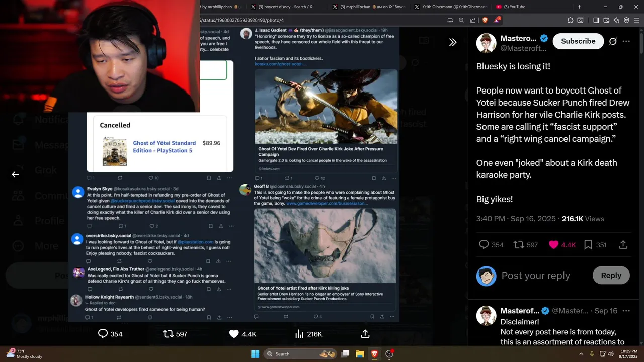The width and height of the screenshot is (644, 362).
Task: Click reply count 354 under the photo
Action: [110, 334]
